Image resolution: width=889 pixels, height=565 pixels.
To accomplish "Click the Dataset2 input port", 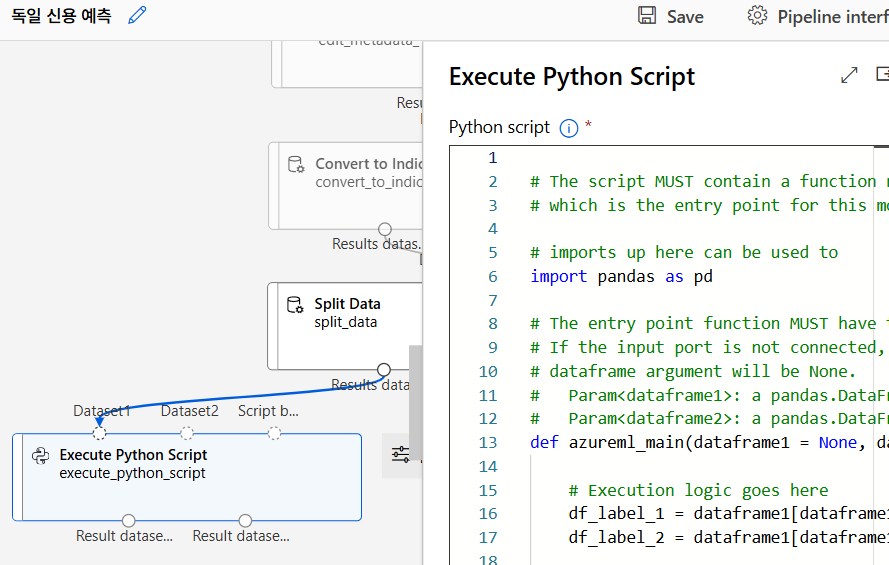I will pyautogui.click(x=187, y=433).
